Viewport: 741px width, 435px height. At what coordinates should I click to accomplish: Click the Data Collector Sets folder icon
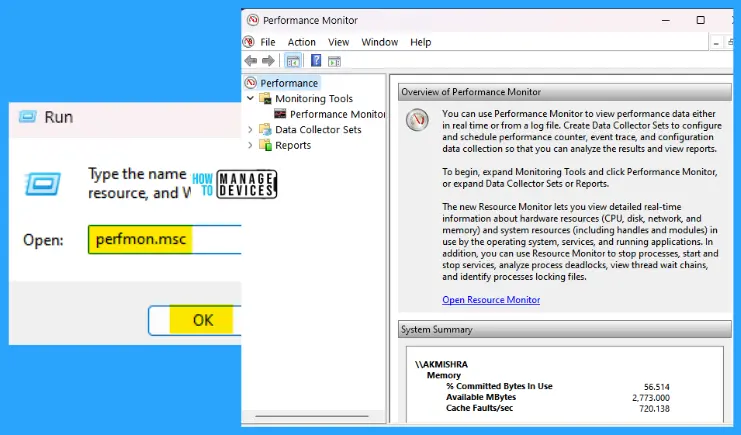pyautogui.click(x=266, y=129)
